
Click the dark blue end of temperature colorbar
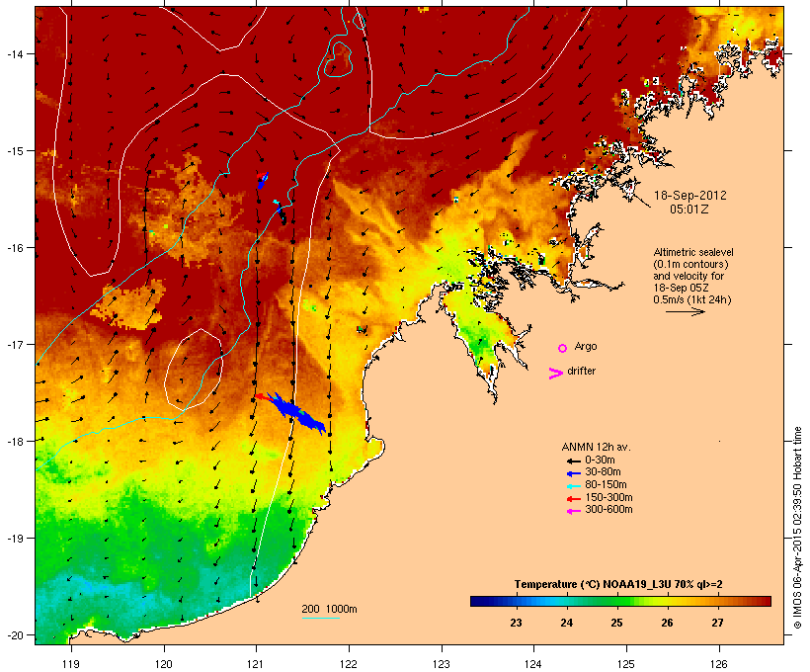click(480, 601)
